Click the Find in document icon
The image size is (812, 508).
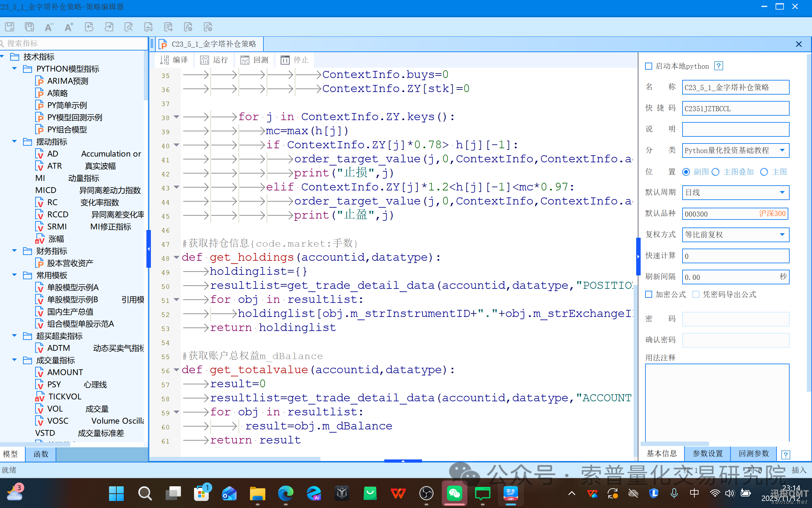pyautogui.click(x=129, y=27)
